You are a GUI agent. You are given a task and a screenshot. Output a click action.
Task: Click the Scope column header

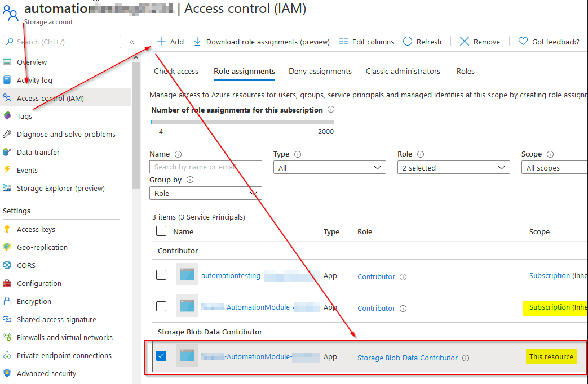[540, 231]
